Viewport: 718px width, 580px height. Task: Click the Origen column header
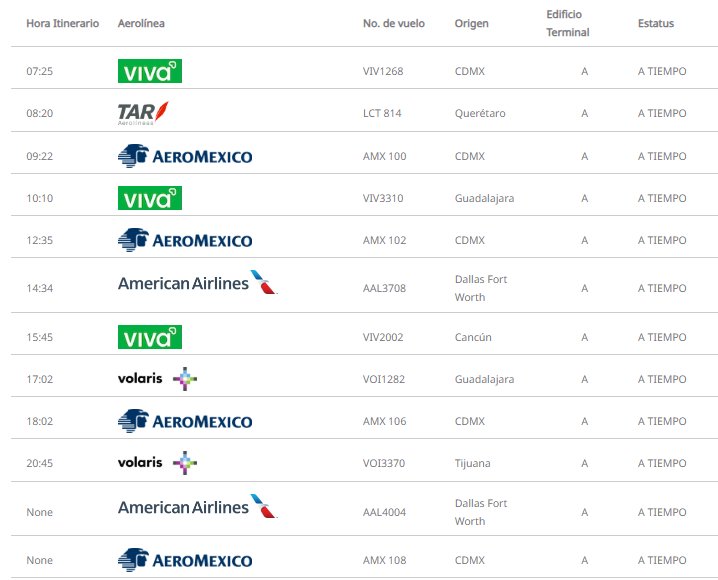coord(471,23)
